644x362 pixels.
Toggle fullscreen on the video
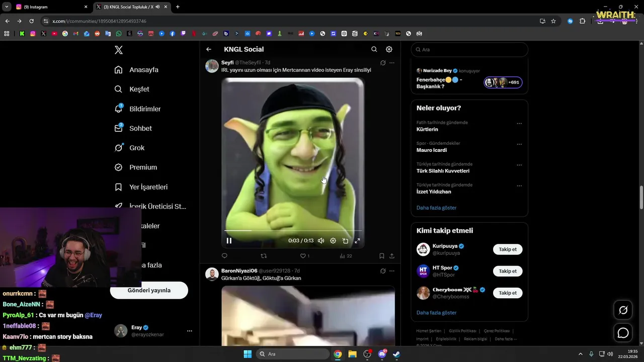tap(357, 241)
